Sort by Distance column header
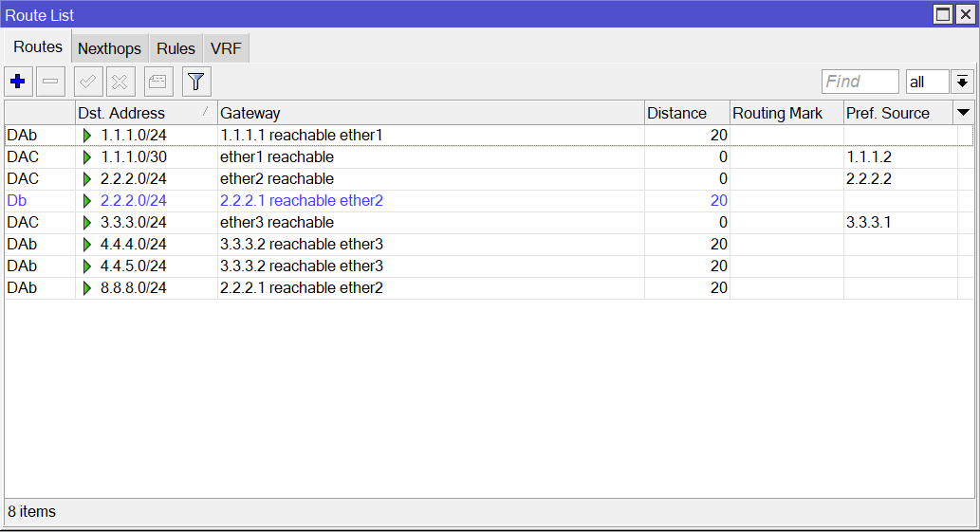This screenshot has height=532, width=980. [686, 113]
